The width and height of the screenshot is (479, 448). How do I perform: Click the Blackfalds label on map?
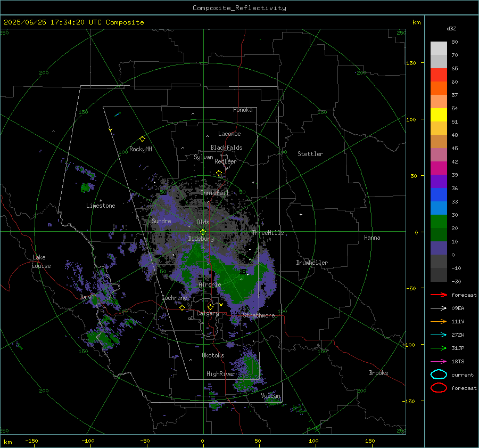(226, 148)
